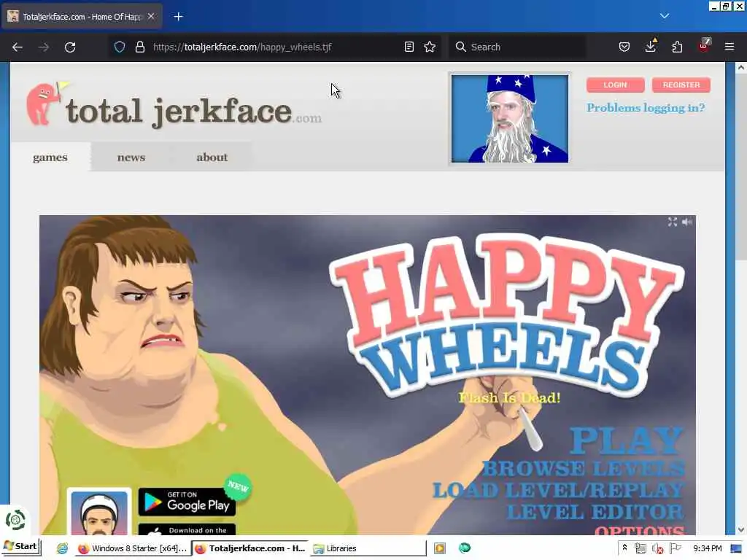Open Pocket save icon in toolbar

(x=624, y=47)
